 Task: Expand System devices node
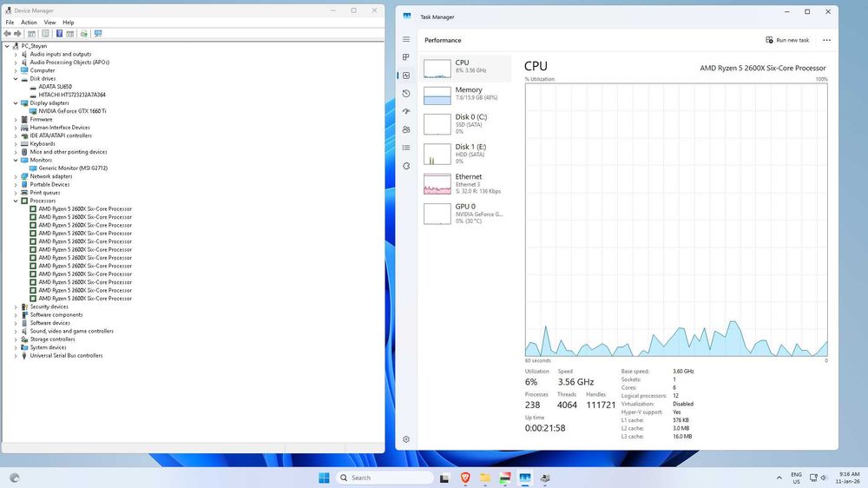click(16, 347)
